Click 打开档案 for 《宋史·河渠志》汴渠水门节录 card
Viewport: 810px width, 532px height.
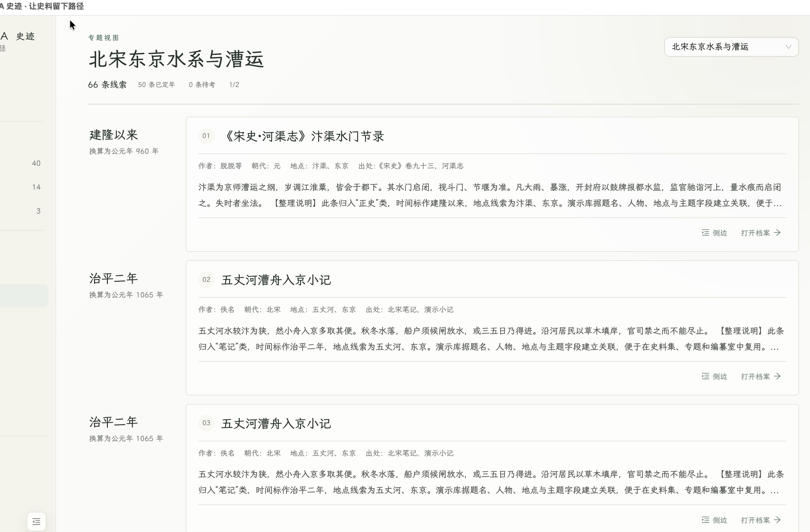tap(761, 233)
